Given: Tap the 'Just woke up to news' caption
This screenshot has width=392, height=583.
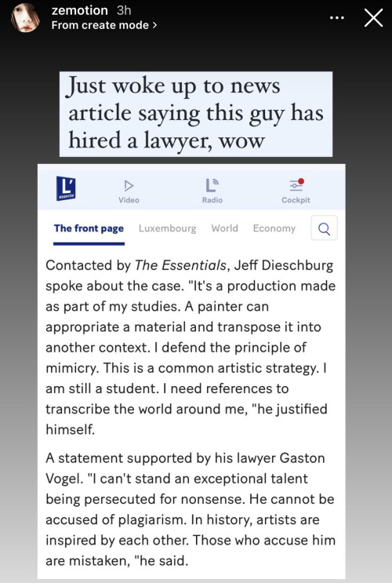Looking at the screenshot, I should tap(196, 114).
